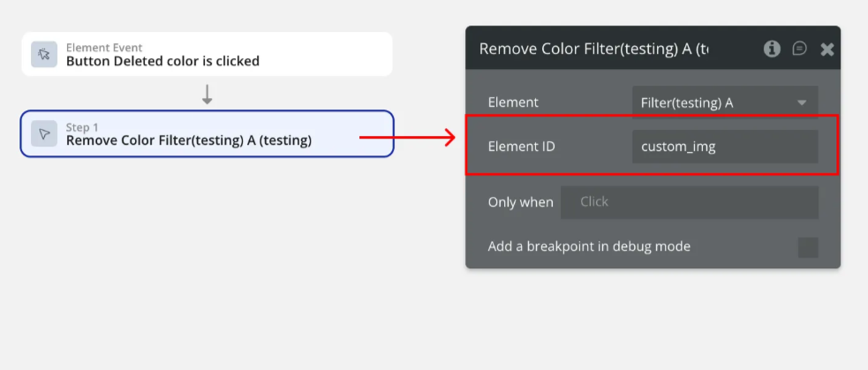
Task: Click the 'Element Event' caption text
Action: [x=104, y=48]
